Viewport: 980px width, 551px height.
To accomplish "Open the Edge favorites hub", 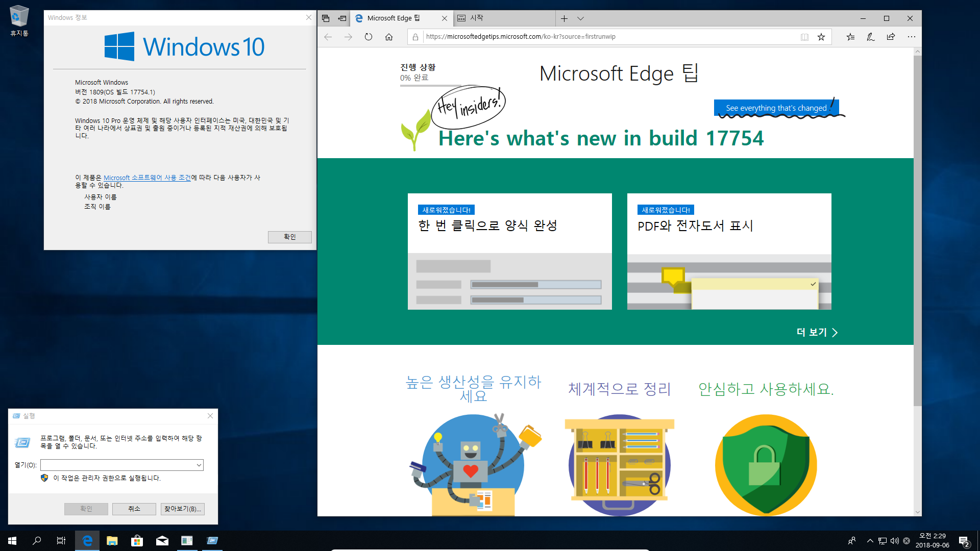I will 850,37.
